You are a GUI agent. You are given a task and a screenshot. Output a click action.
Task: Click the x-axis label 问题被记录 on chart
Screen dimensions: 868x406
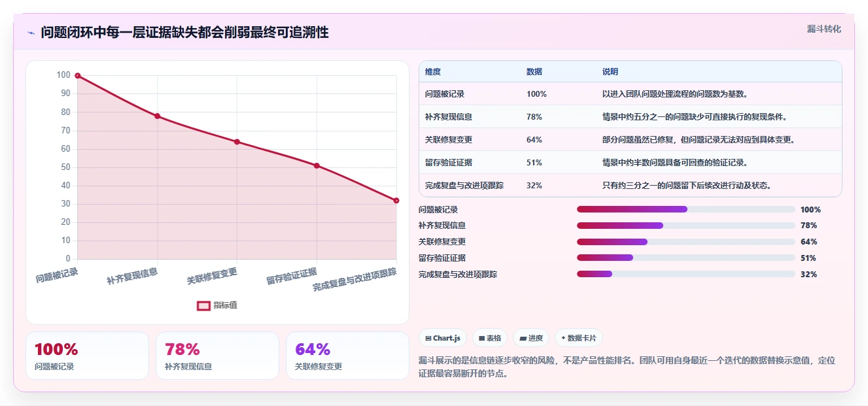point(57,275)
